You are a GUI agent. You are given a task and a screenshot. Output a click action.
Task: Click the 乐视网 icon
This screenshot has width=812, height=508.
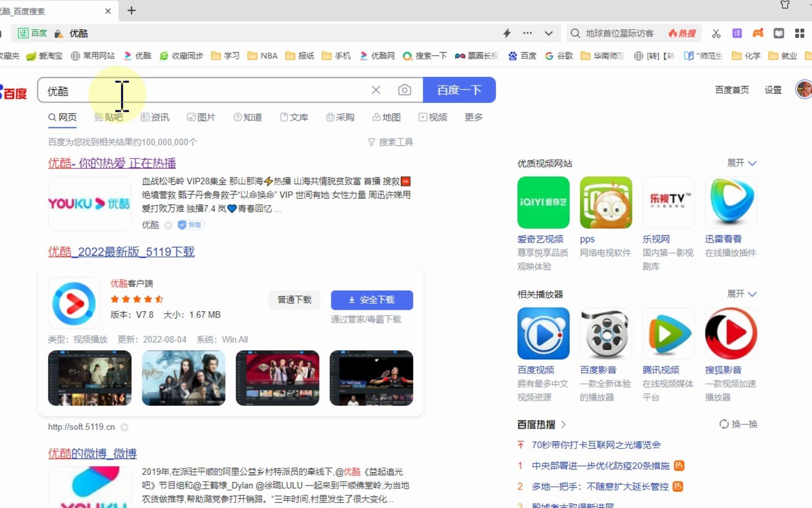tap(668, 203)
